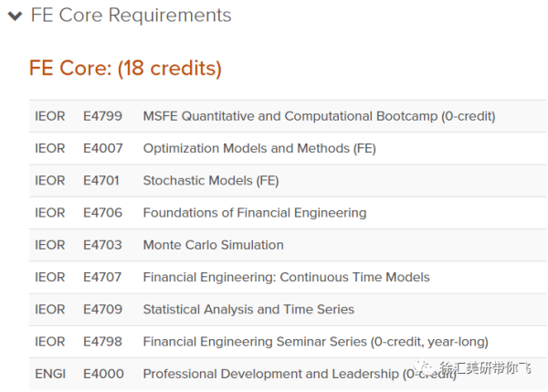
Task: Click Financial Engineering: Continuous Time Models
Action: click(x=286, y=277)
